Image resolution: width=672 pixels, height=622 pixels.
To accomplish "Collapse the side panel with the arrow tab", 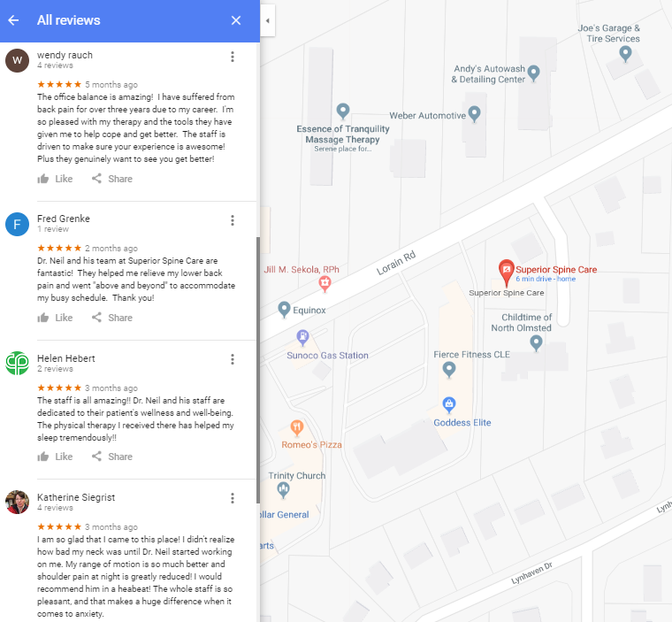I will pos(267,20).
